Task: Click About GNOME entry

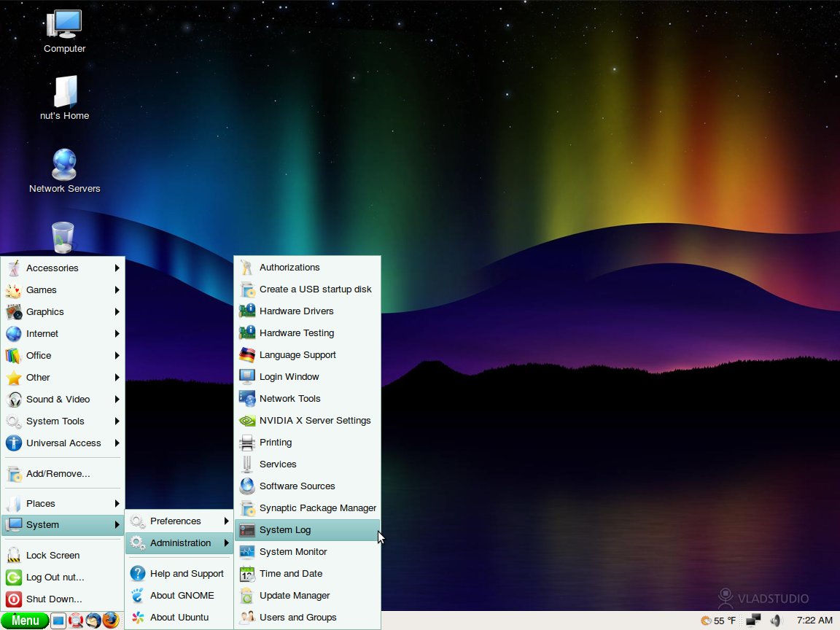Action: (179, 596)
